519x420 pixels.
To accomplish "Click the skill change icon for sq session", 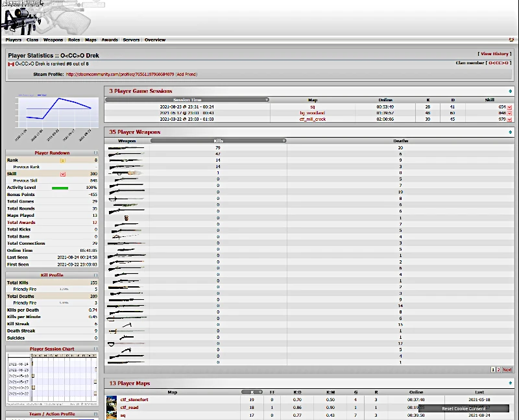I will (510, 106).
